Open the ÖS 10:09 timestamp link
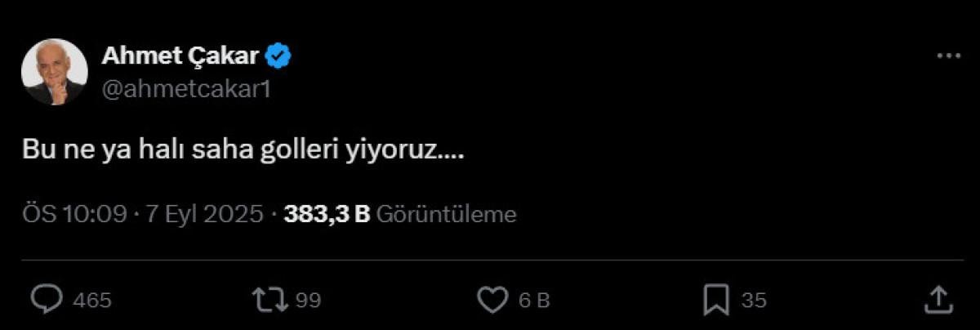The width and height of the screenshot is (980, 330). [74, 214]
